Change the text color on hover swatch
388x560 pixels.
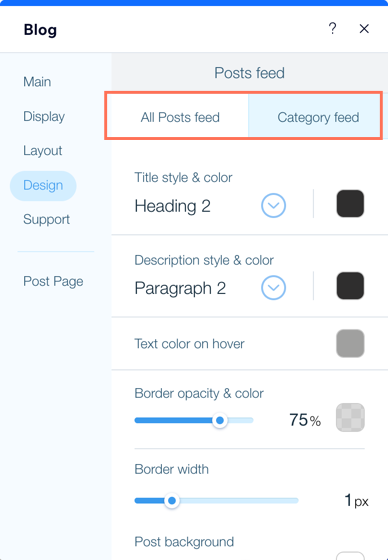pyautogui.click(x=350, y=344)
